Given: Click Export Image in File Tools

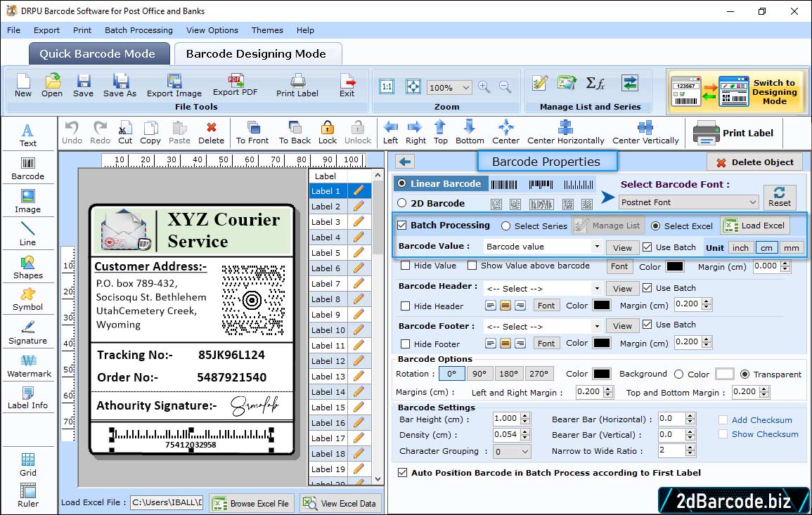Looking at the screenshot, I should pos(174,86).
